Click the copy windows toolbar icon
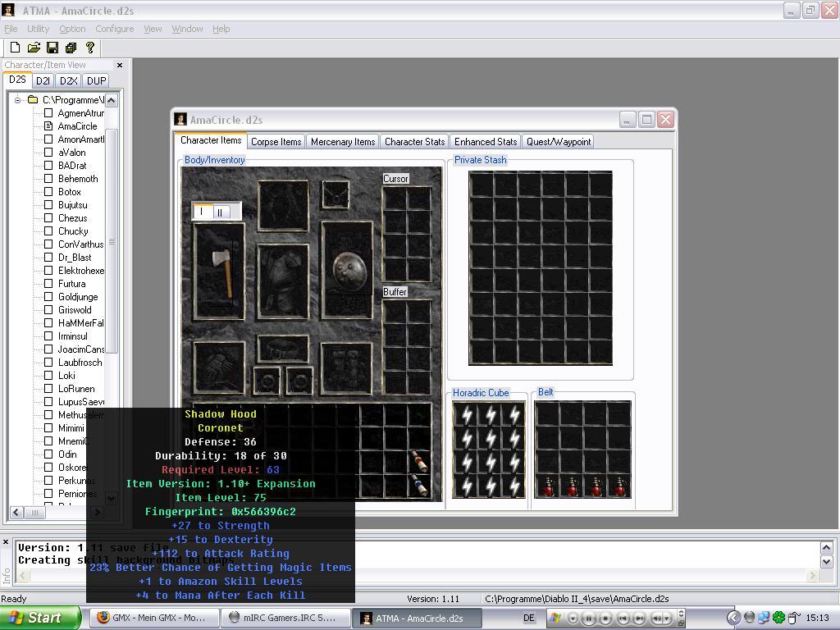This screenshot has width=840, height=630. (x=71, y=48)
